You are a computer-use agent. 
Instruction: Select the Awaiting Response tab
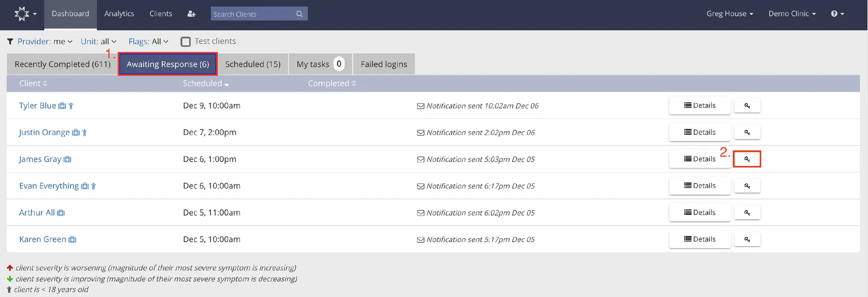click(x=168, y=64)
